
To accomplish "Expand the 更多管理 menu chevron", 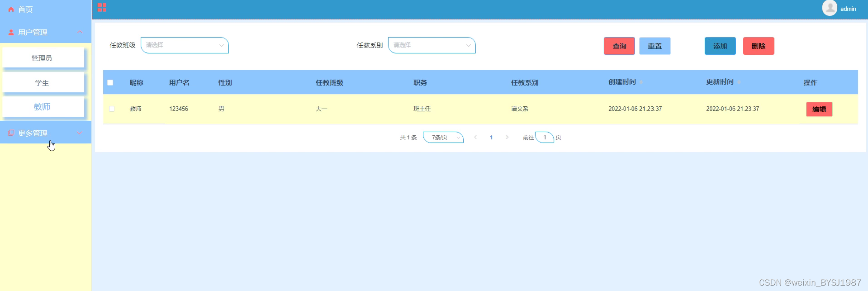I will (80, 133).
